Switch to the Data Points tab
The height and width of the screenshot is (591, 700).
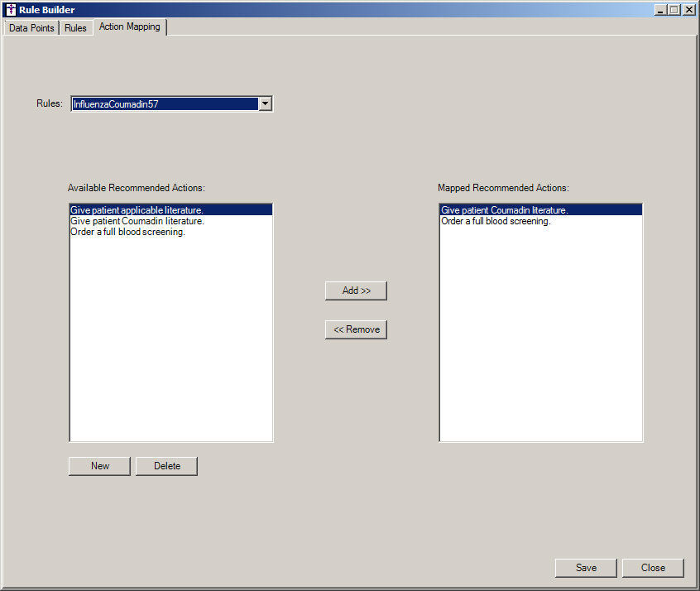[31, 28]
